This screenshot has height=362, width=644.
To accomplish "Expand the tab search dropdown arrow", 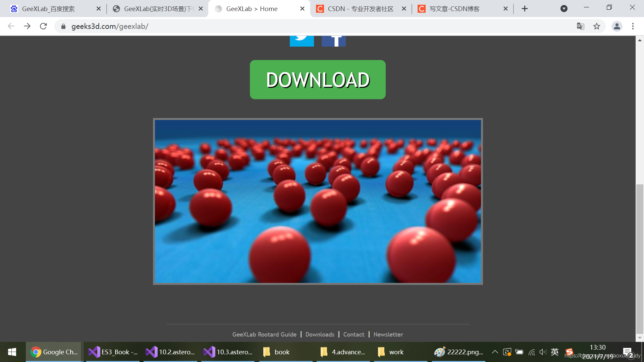I will coord(564,9).
